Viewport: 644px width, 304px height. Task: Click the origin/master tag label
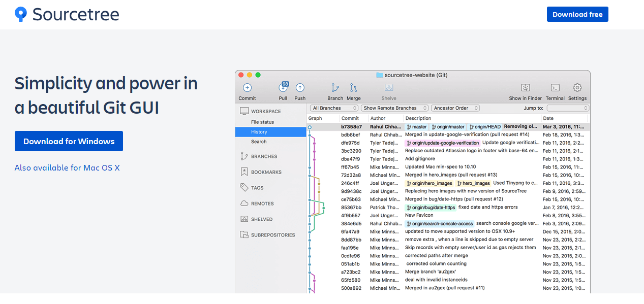pos(448,127)
